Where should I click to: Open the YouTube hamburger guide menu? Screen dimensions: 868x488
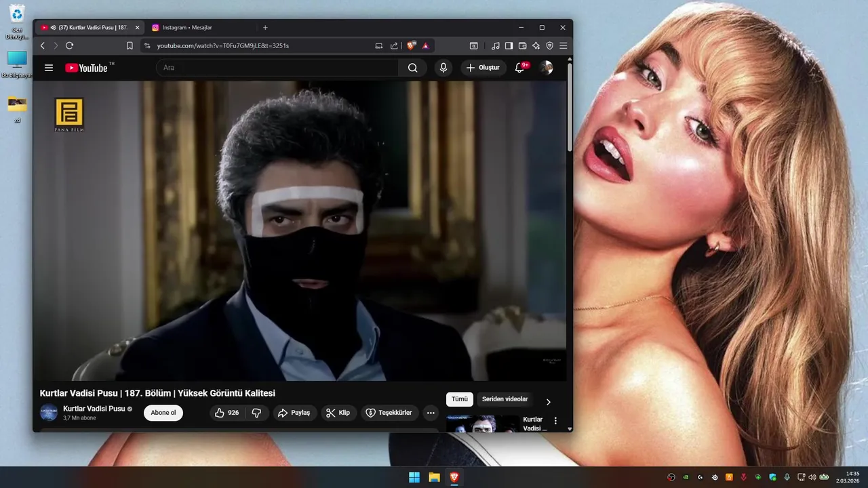[x=49, y=68]
